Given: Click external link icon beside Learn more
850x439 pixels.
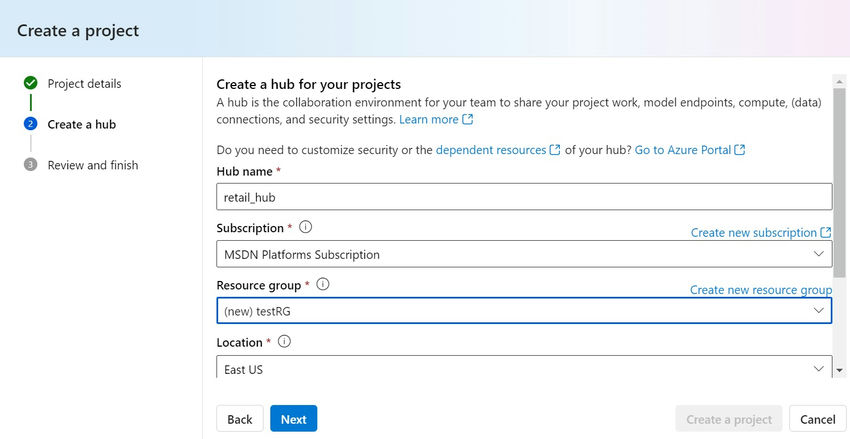Looking at the screenshot, I should [468, 119].
